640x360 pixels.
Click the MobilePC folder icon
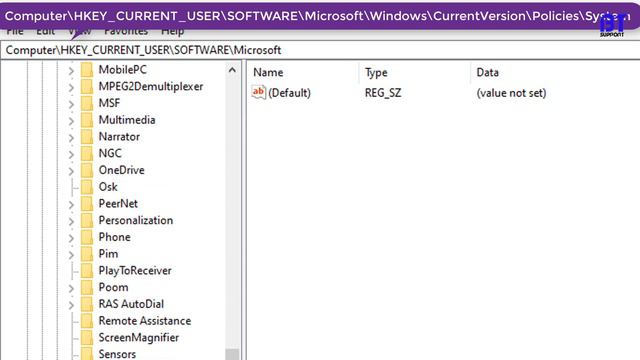[x=87, y=70]
